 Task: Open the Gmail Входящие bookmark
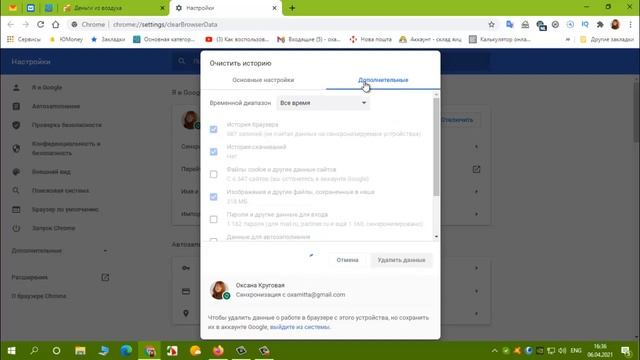point(309,39)
